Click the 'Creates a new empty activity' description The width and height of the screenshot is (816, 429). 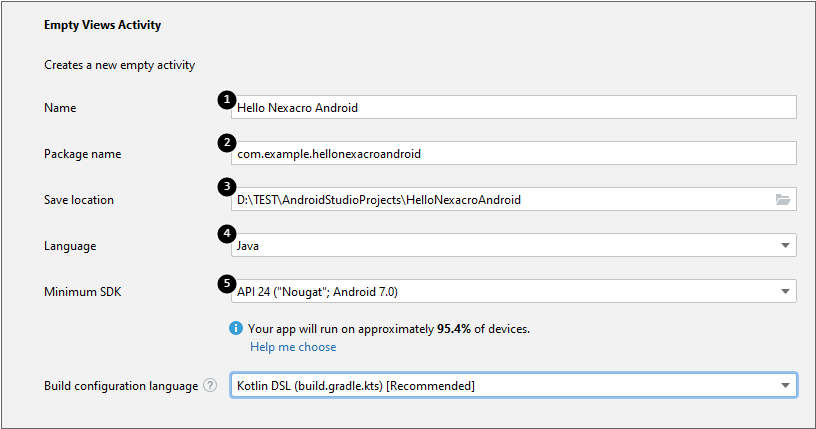point(119,65)
